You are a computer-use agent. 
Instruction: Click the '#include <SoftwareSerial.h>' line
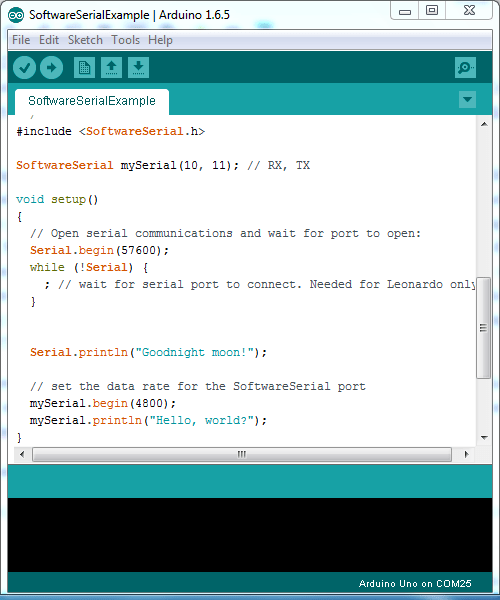pos(111,131)
